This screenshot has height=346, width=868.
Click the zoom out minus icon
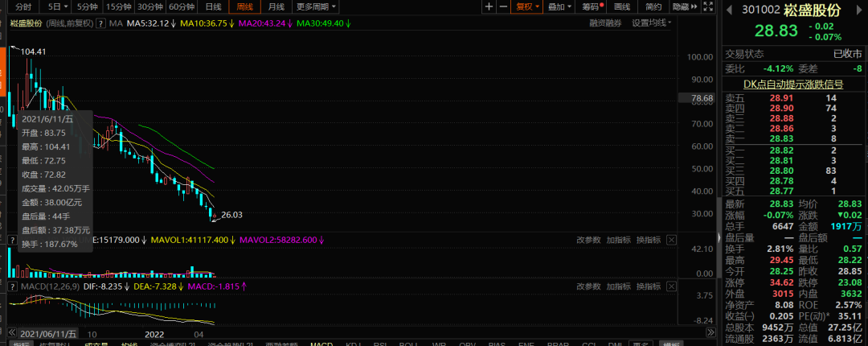pos(503,6)
